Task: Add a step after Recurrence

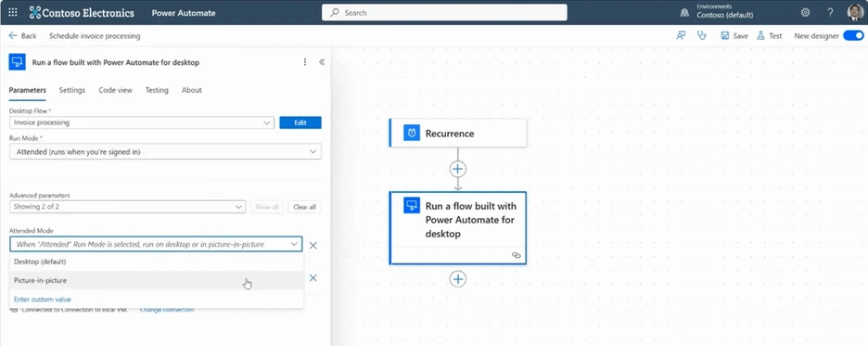Action: coord(458,169)
